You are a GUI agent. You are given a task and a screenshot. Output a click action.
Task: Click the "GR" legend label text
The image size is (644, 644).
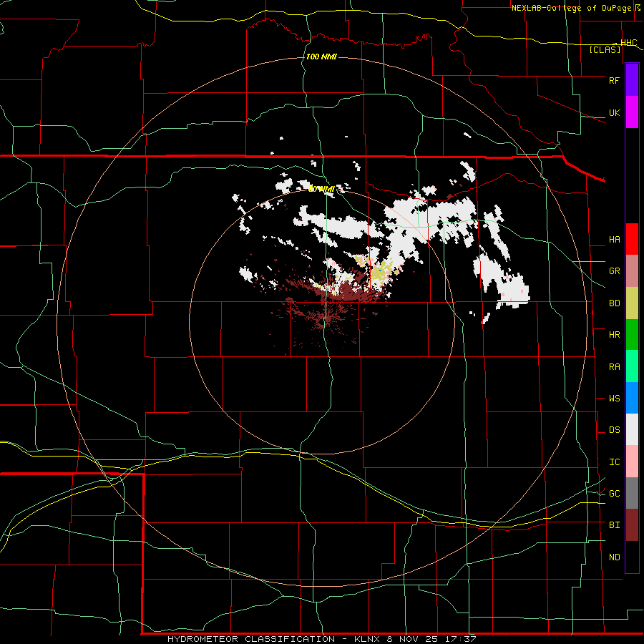(x=614, y=271)
